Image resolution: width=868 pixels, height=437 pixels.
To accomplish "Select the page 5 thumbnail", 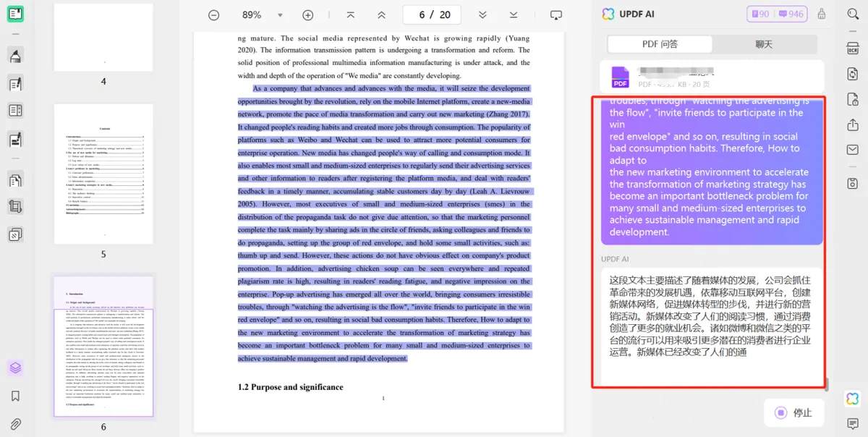I will pos(103,174).
